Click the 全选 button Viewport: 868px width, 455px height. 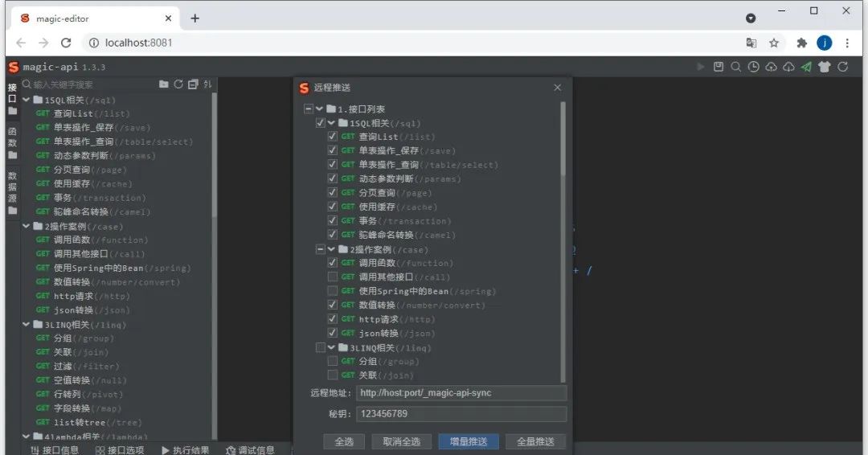(344, 441)
